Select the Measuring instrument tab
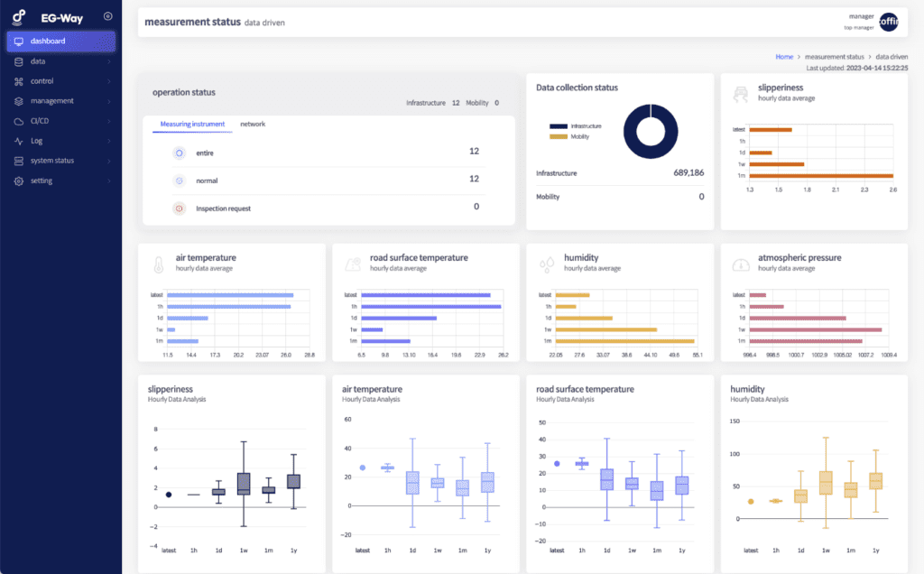The width and height of the screenshot is (924, 574). point(192,124)
